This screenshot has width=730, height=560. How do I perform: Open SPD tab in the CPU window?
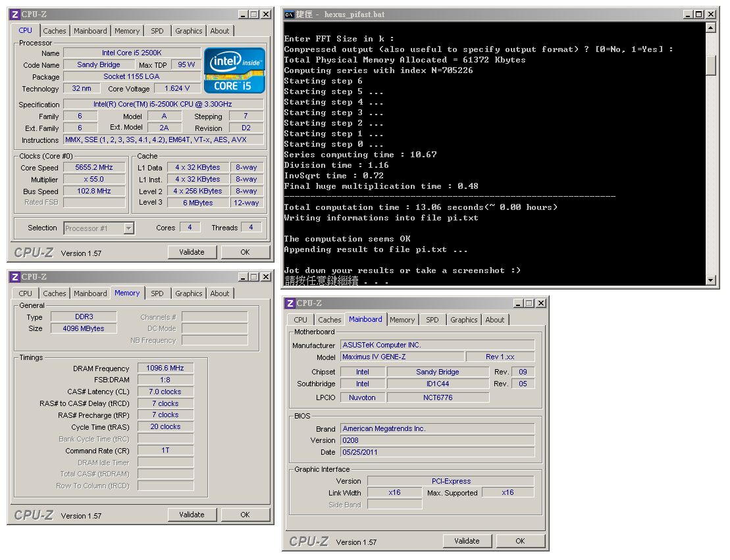point(157,31)
